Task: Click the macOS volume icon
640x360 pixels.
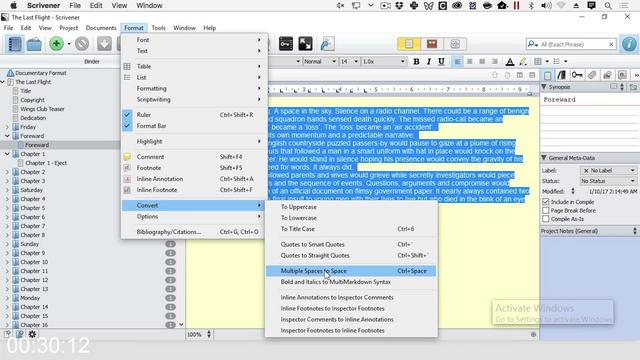Action: pos(546,6)
